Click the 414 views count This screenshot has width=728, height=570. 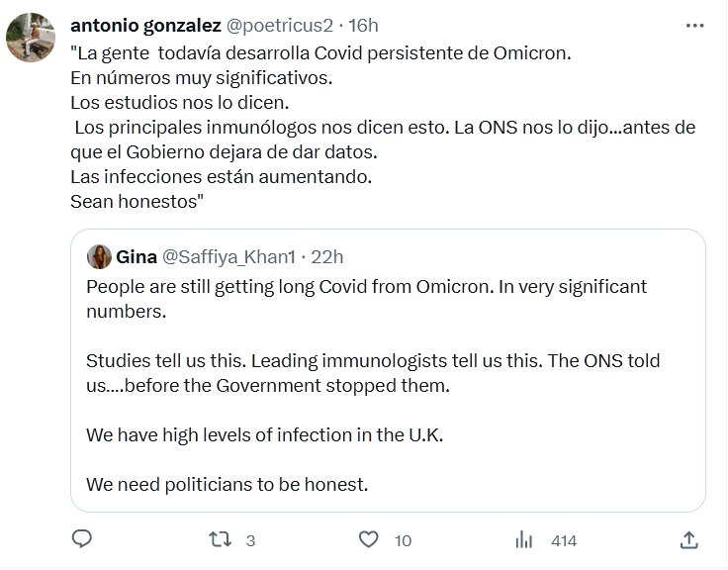pyautogui.click(x=564, y=541)
